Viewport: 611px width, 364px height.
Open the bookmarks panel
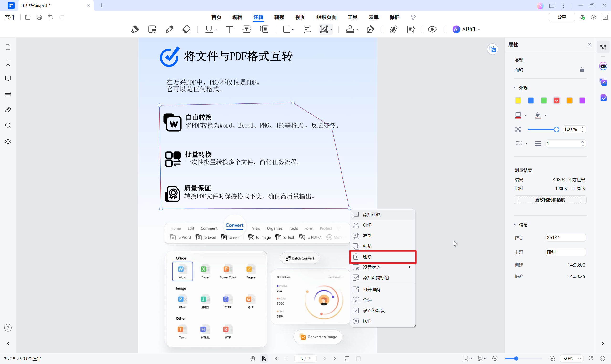point(8,63)
